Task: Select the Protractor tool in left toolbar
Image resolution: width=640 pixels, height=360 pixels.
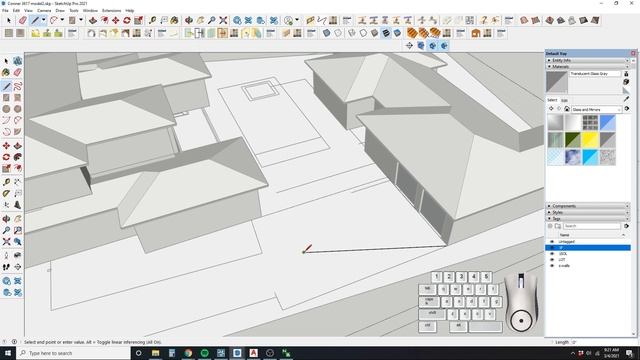Action: (6, 193)
